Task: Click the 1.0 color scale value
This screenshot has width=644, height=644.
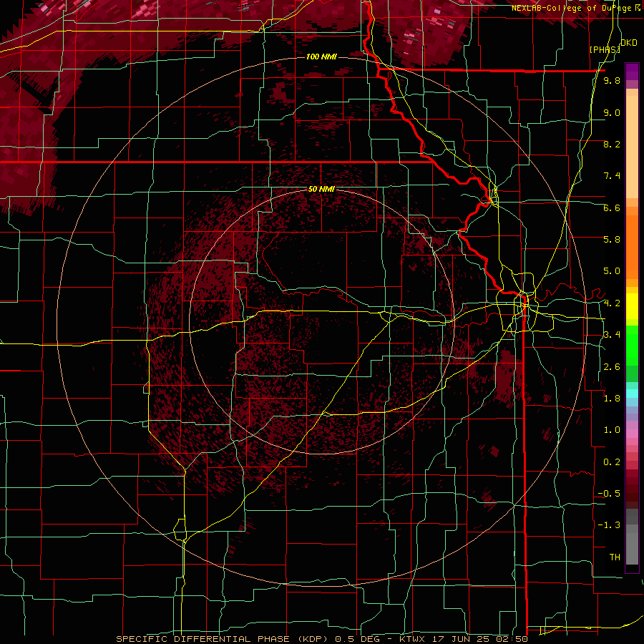Action: point(612,430)
